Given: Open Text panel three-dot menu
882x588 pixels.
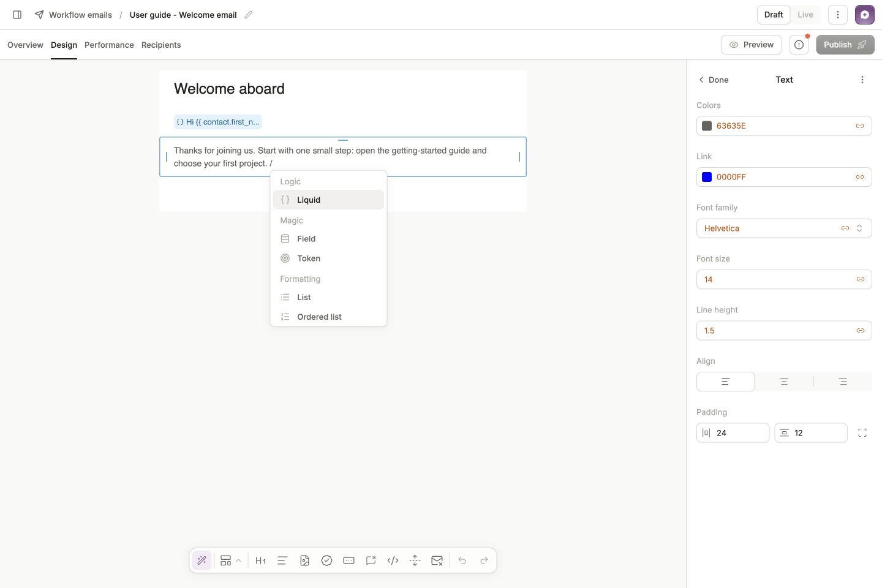Looking at the screenshot, I should [x=862, y=80].
